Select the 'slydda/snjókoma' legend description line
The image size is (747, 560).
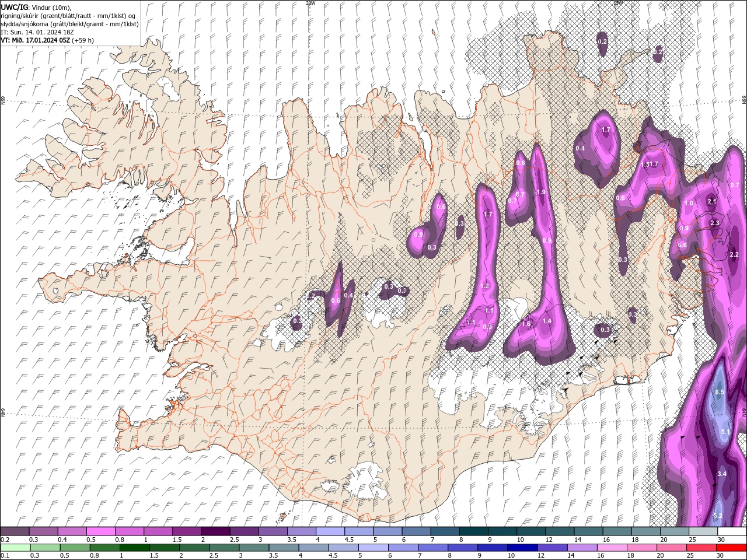click(69, 24)
